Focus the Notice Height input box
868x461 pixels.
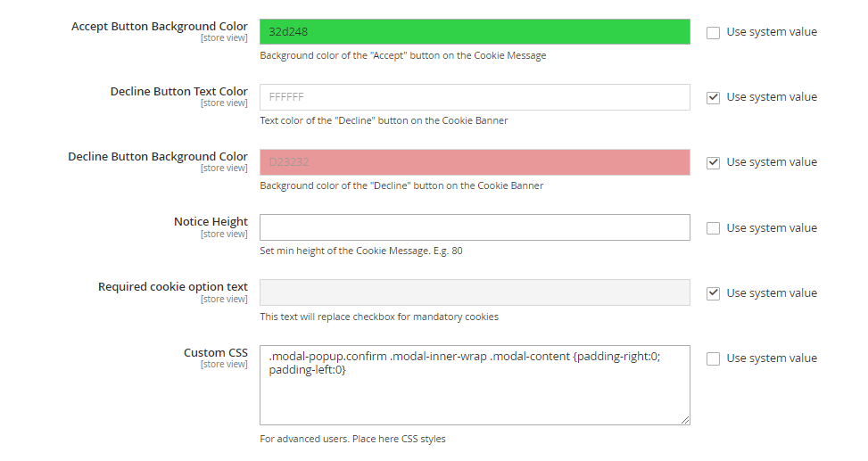(x=475, y=227)
